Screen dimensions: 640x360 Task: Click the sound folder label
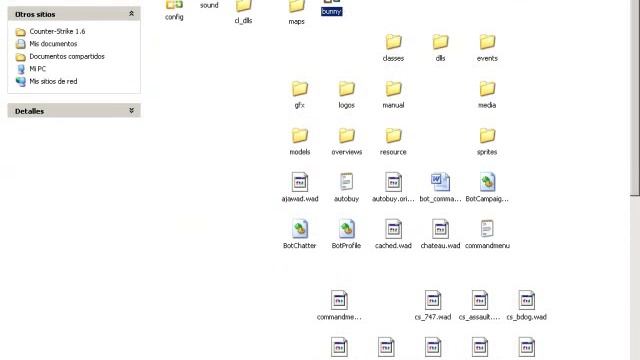pos(209,5)
